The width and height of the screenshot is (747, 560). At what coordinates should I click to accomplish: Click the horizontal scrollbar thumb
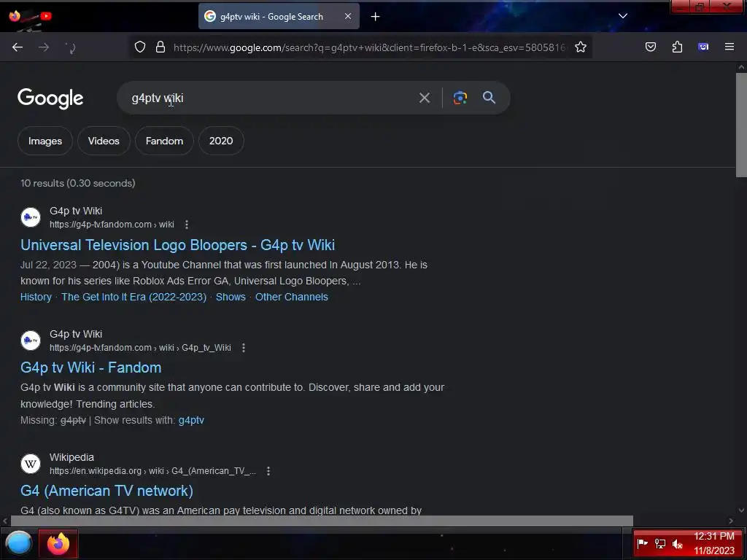[321, 521]
